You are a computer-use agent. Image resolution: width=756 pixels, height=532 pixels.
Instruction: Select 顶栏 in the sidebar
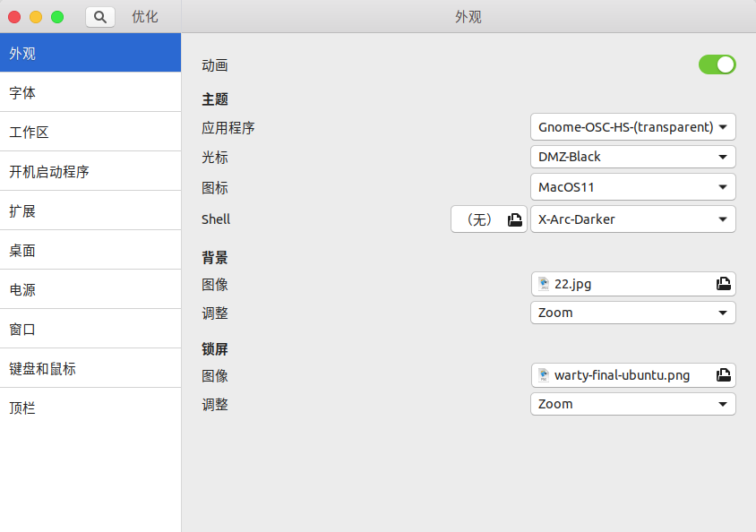[x=90, y=408]
